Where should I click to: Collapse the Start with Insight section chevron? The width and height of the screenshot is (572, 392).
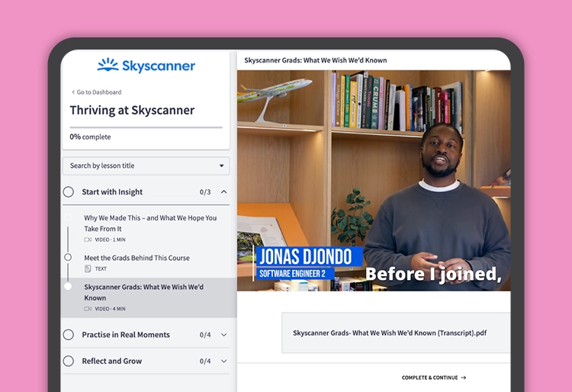224,192
